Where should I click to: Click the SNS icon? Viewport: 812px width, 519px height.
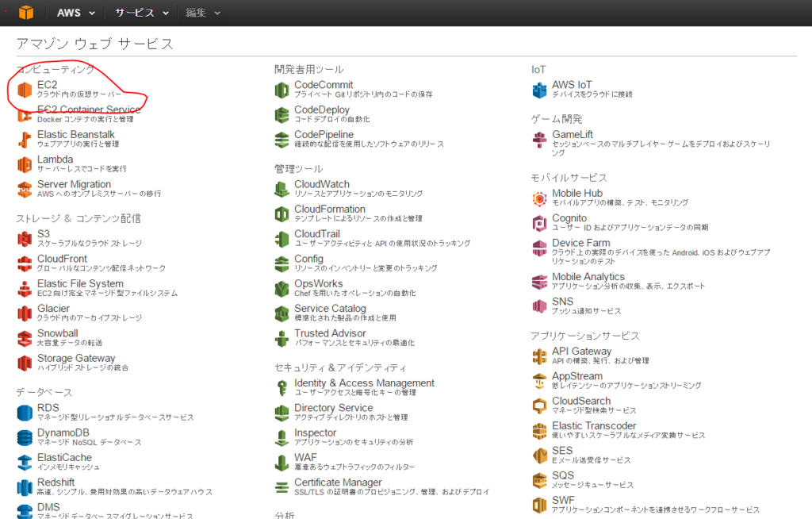[x=539, y=306]
